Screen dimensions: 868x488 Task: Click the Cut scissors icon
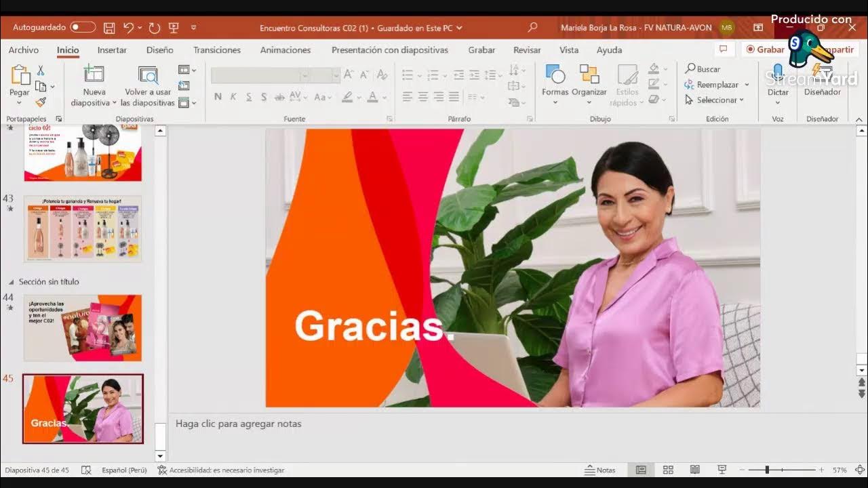click(41, 70)
